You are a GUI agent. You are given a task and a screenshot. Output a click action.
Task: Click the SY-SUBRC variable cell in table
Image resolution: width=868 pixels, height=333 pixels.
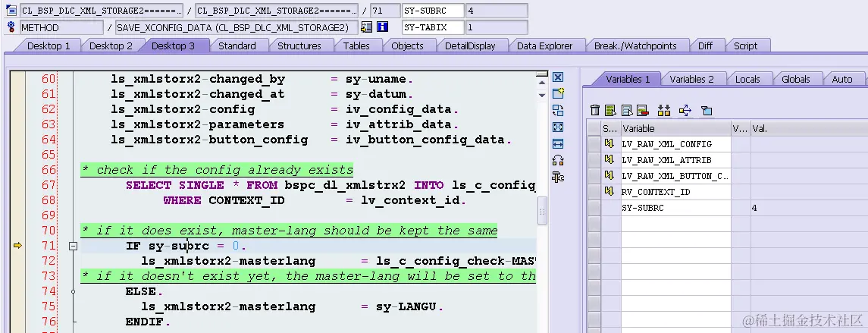pos(676,208)
